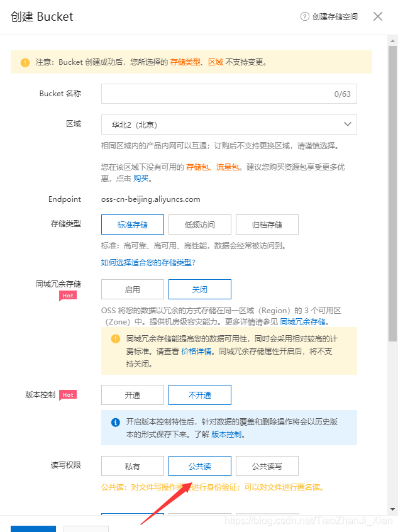Click the orange 存储类型 text in notice banner
Image resolution: width=398 pixels, height=532 pixels.
[x=185, y=62]
